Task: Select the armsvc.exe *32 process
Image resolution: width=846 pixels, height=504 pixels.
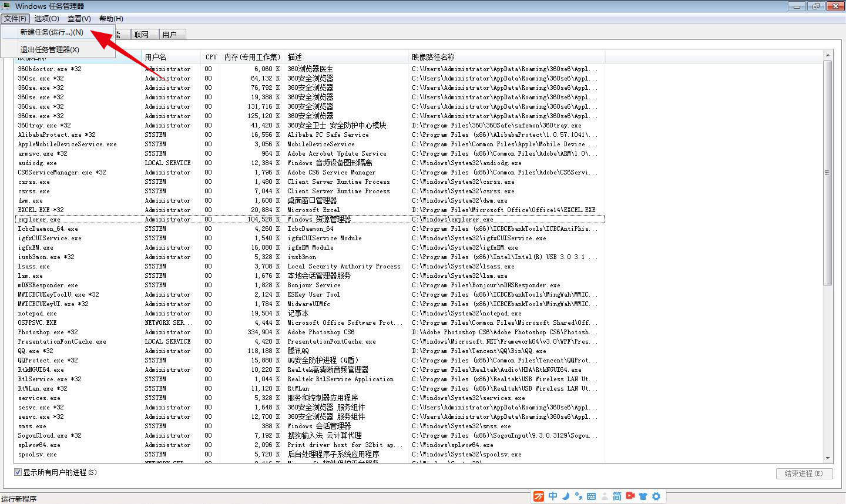Action: coord(310,153)
